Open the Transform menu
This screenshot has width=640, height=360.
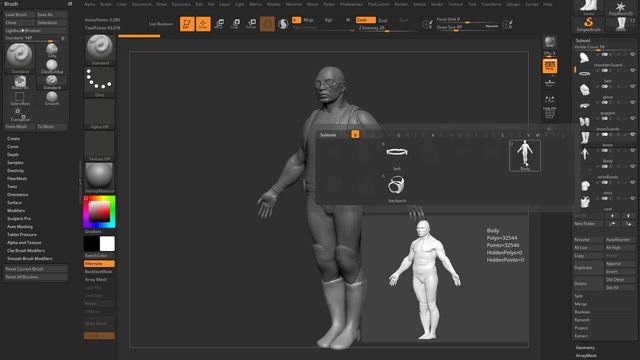tap(491, 4)
